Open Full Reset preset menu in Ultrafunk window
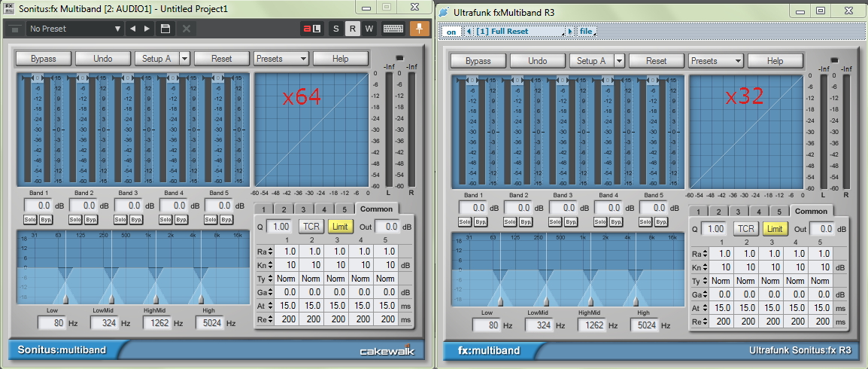 tap(519, 32)
